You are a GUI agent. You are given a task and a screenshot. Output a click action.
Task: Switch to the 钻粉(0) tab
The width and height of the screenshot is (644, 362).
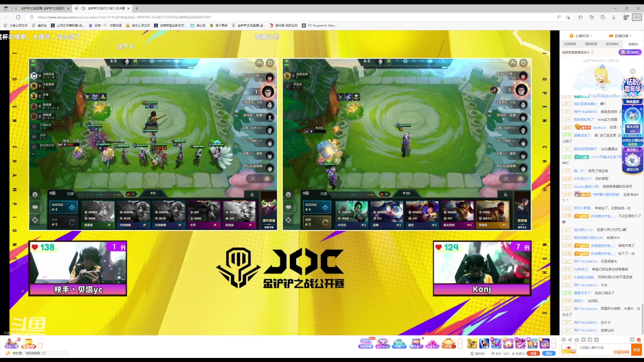pos(633,44)
